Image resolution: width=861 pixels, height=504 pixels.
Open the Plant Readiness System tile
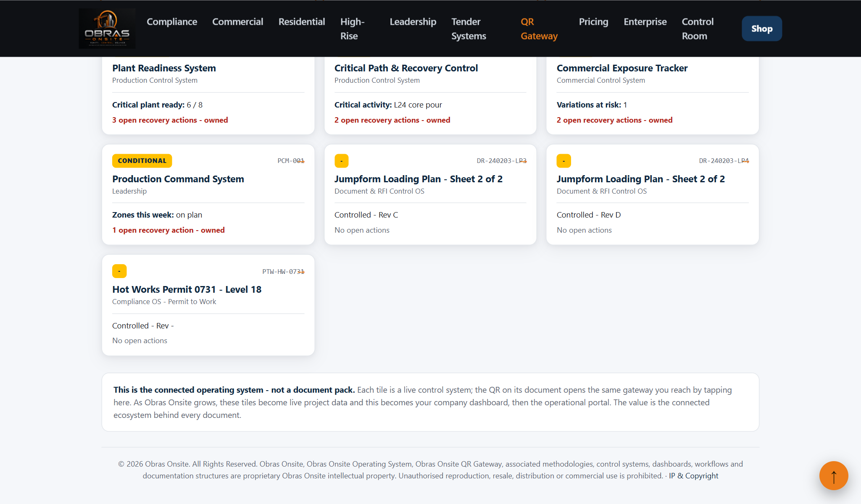click(x=208, y=96)
